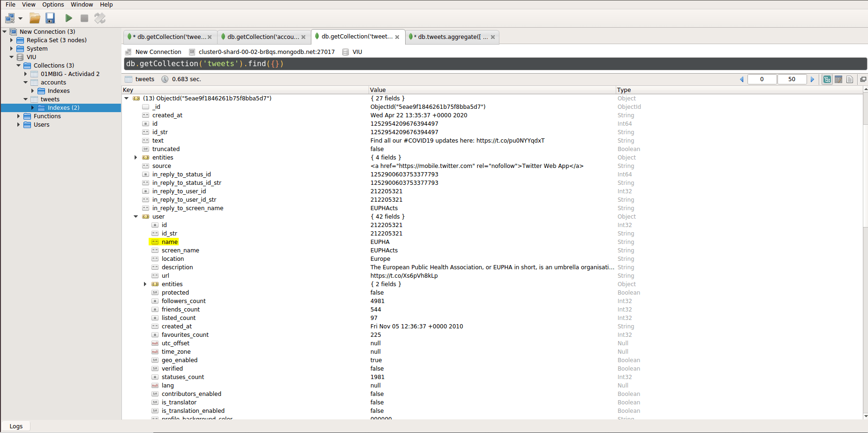Viewport: 868px width, 433px height.
Task: Expand the 01MBIG - Actividad 2 collection
Action: pyautogui.click(x=26, y=74)
